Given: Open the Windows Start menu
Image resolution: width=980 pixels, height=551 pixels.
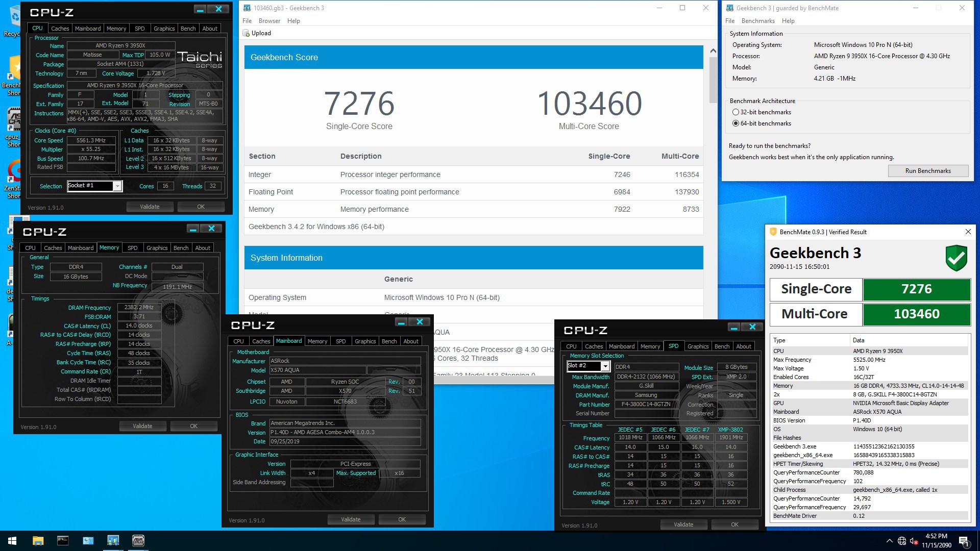Looking at the screenshot, I should (x=12, y=540).
